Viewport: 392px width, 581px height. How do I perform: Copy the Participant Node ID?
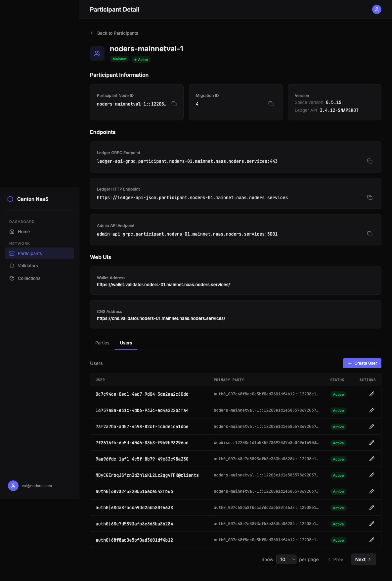pos(174,104)
